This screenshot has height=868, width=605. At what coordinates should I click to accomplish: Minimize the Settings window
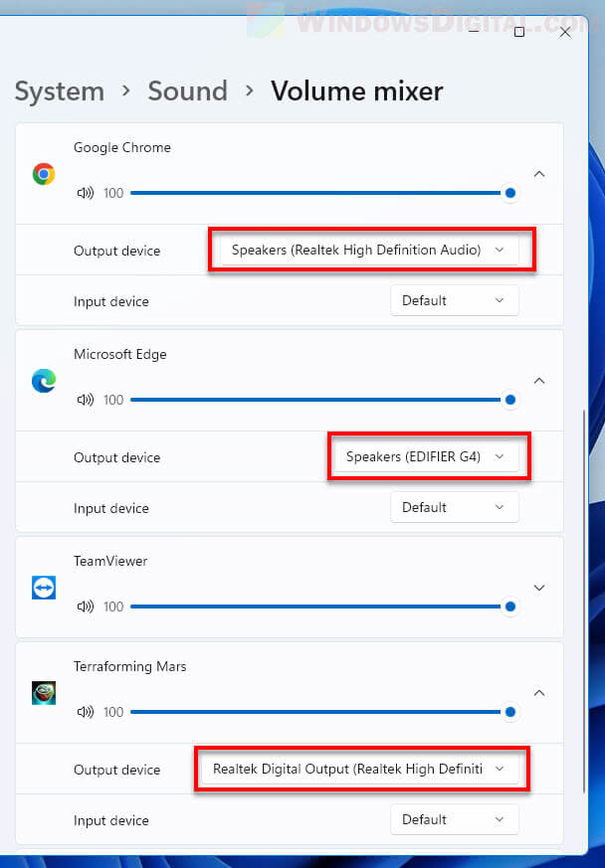474,32
